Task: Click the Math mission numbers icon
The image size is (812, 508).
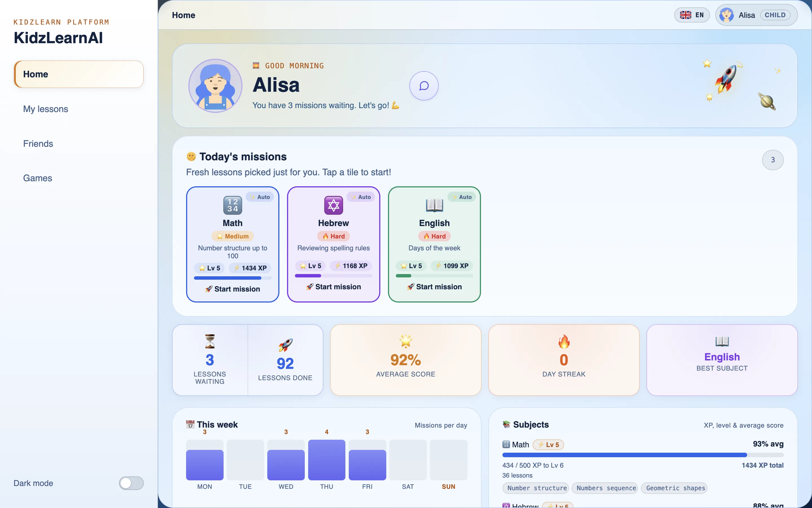Action: coord(233,205)
